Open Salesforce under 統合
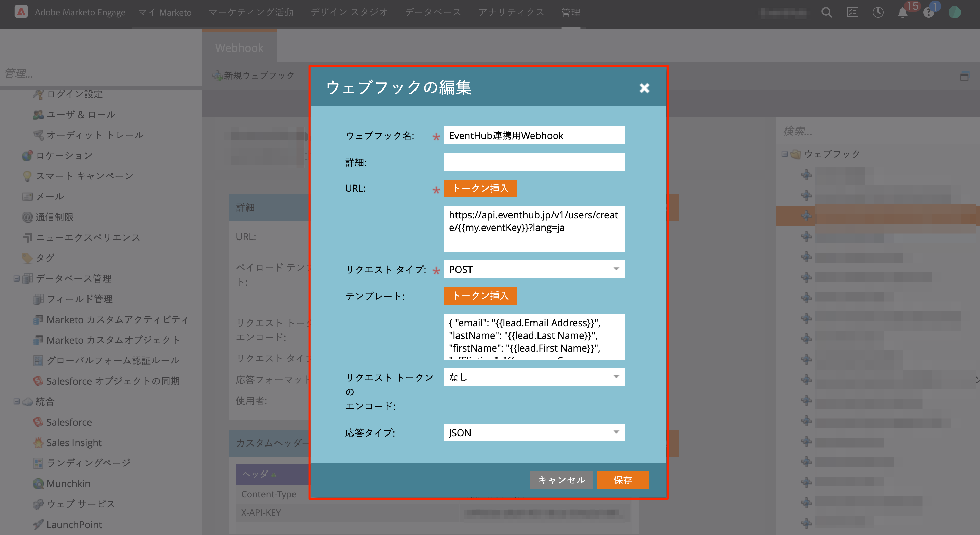980x535 pixels. 69,422
